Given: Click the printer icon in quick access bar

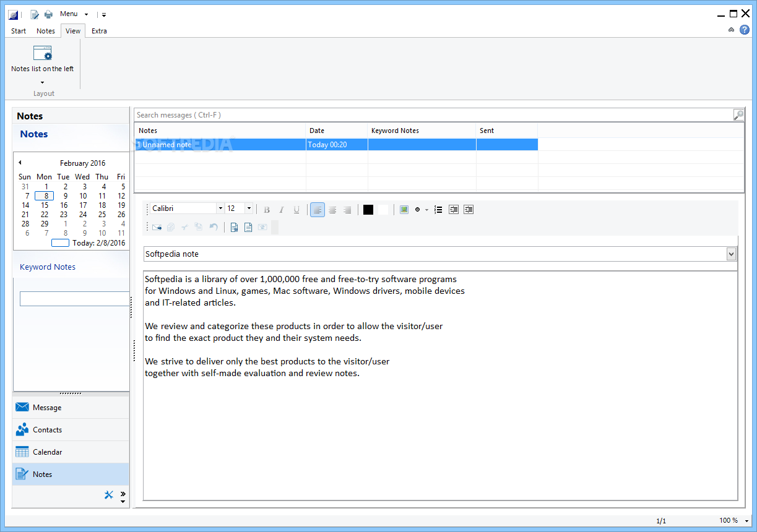Looking at the screenshot, I should coord(48,14).
